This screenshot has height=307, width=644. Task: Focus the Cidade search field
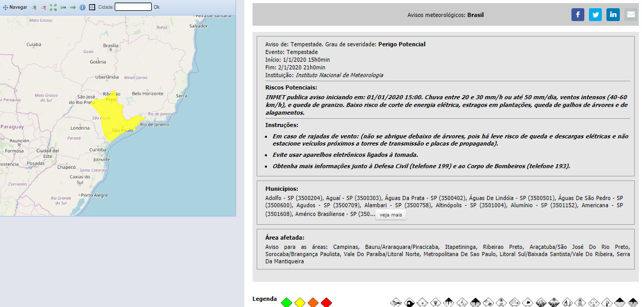(133, 7)
